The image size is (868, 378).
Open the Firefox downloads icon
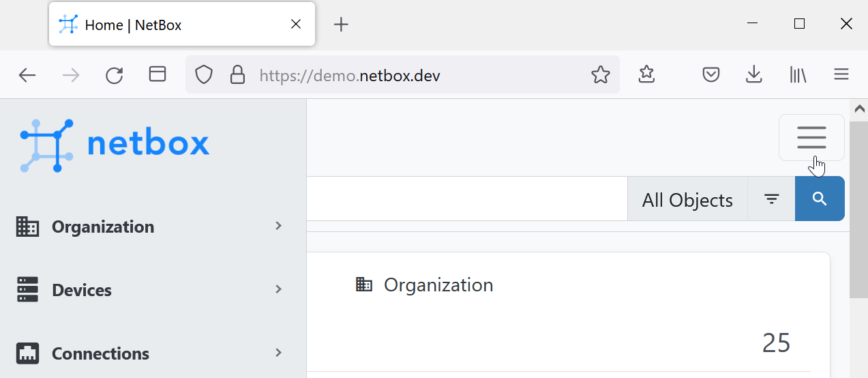click(x=753, y=74)
